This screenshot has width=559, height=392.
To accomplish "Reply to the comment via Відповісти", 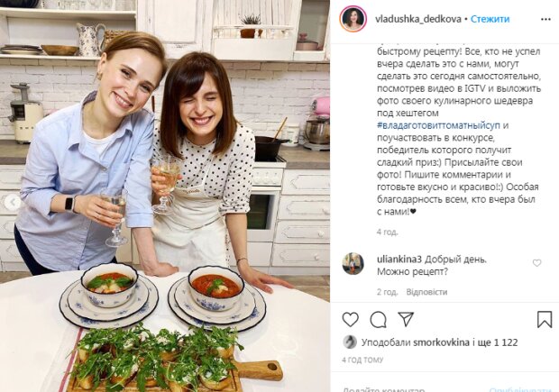I will tap(426, 292).
